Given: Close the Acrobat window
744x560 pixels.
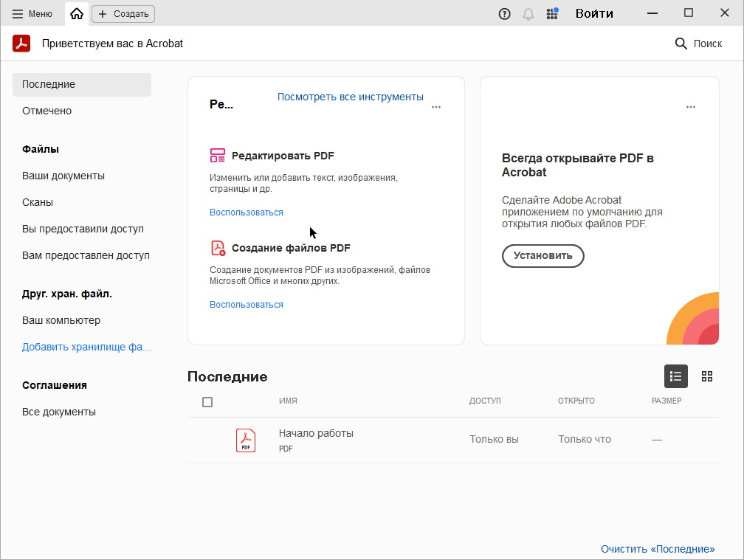Looking at the screenshot, I should coord(725,13).
